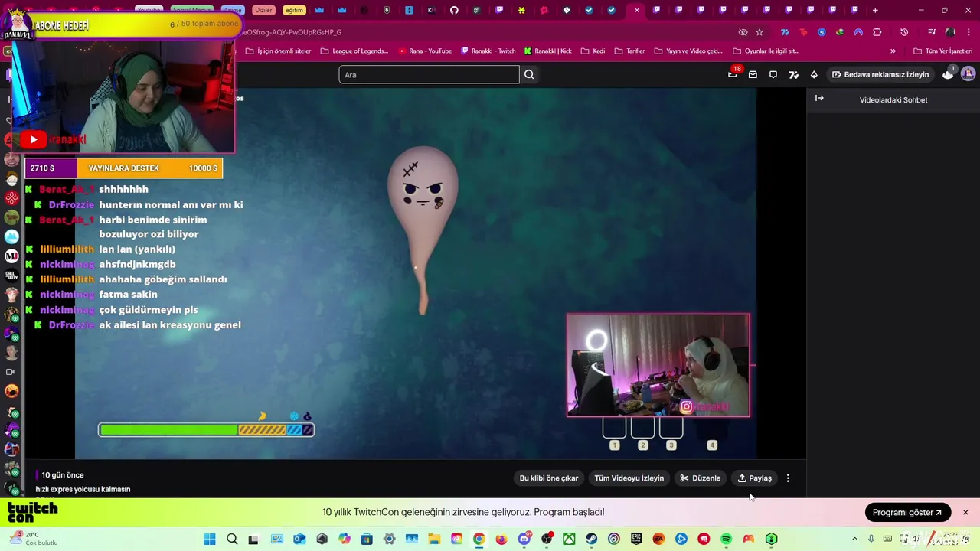This screenshot has height=551, width=980.
Task: Open Twitch whispers mail icon
Action: pyautogui.click(x=753, y=74)
